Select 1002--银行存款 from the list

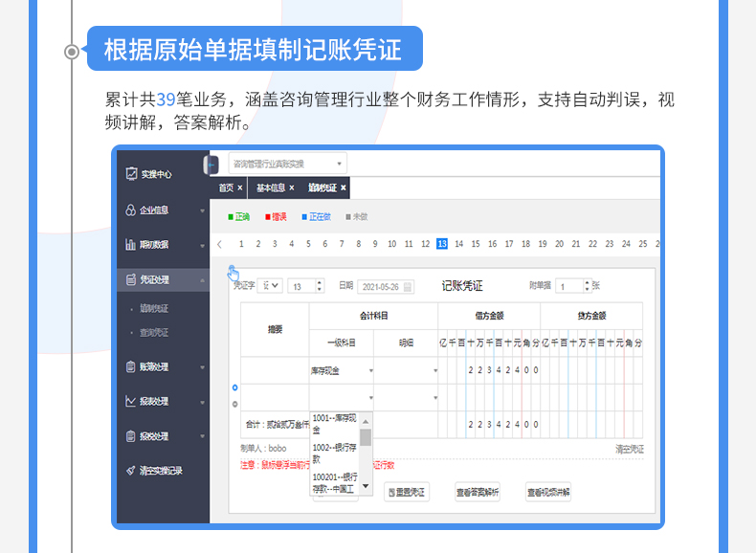tap(335, 453)
